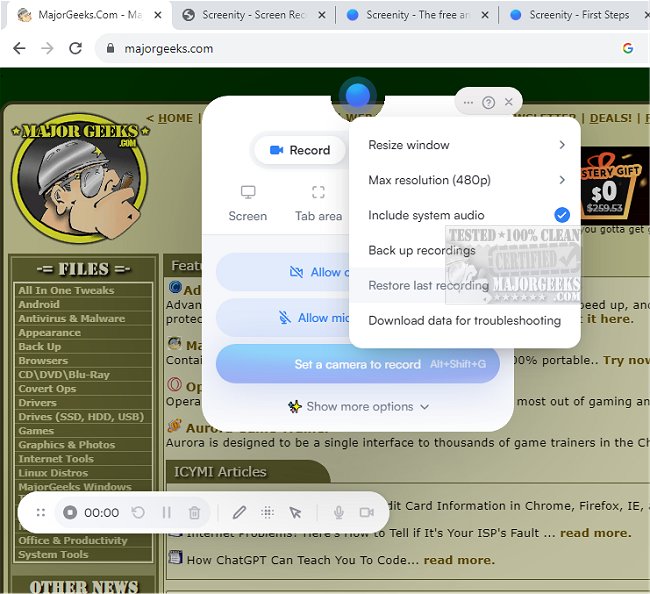Click the blur tool dotted-grid icon

click(267, 513)
